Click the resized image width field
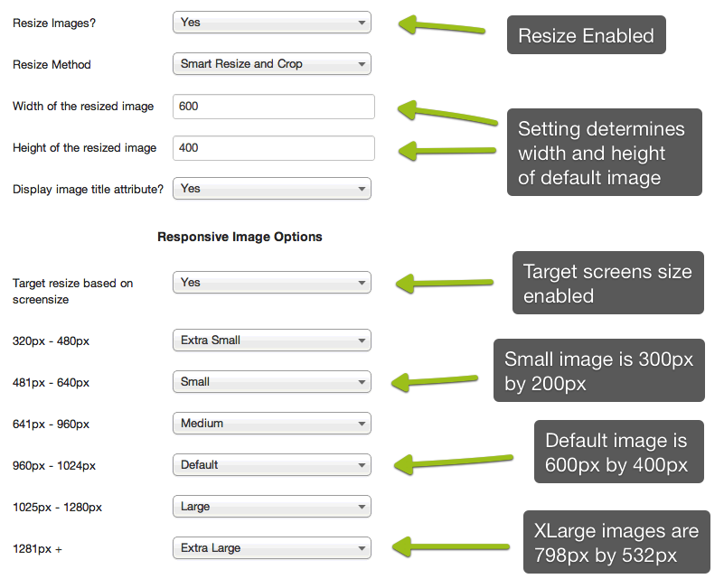Image resolution: width=724 pixels, height=588 pixels. point(273,107)
